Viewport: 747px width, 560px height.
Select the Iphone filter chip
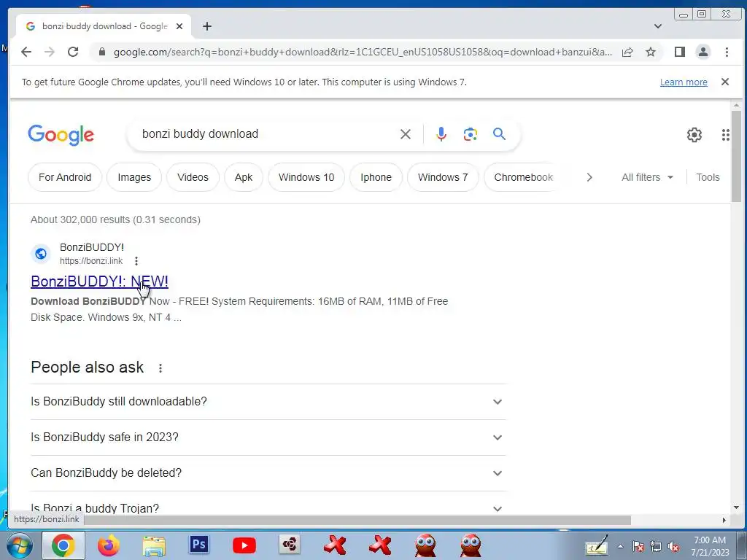coord(376,177)
